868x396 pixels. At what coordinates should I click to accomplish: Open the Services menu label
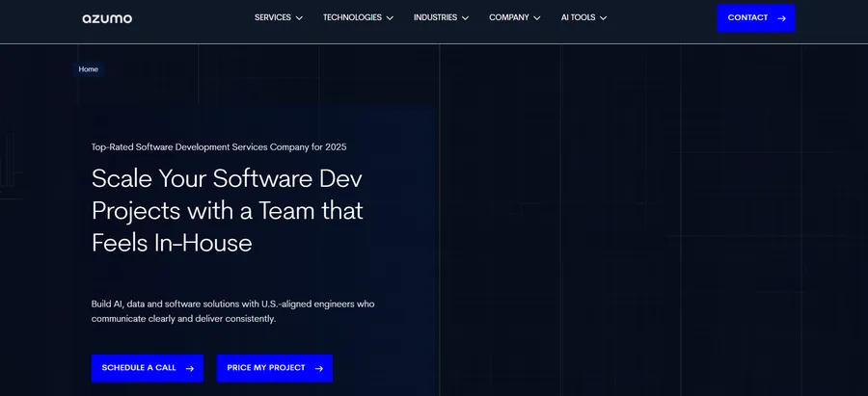pos(272,17)
